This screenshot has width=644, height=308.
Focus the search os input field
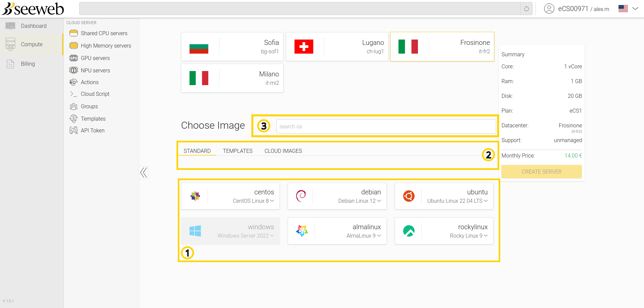[386, 126]
